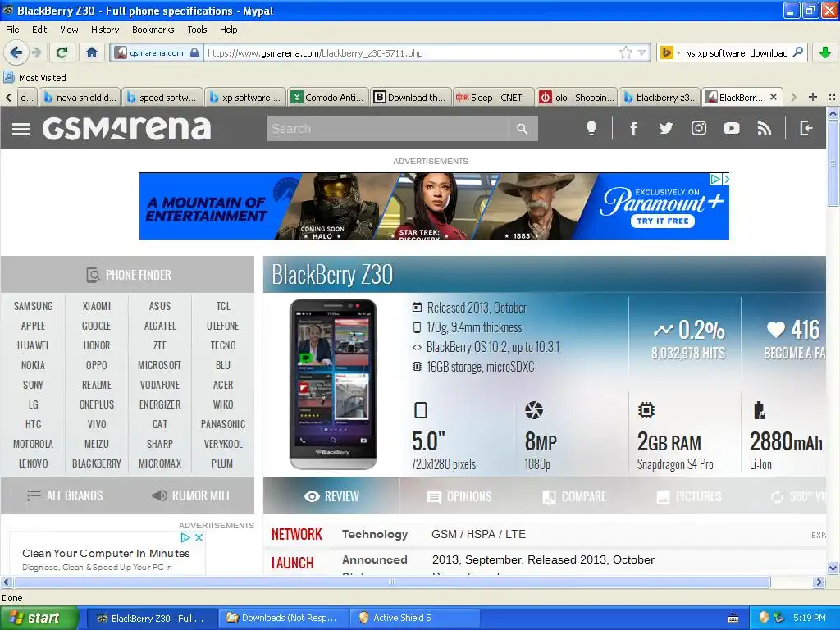The image size is (840, 630).
Task: Open the Windows Start button
Action: click(x=39, y=618)
